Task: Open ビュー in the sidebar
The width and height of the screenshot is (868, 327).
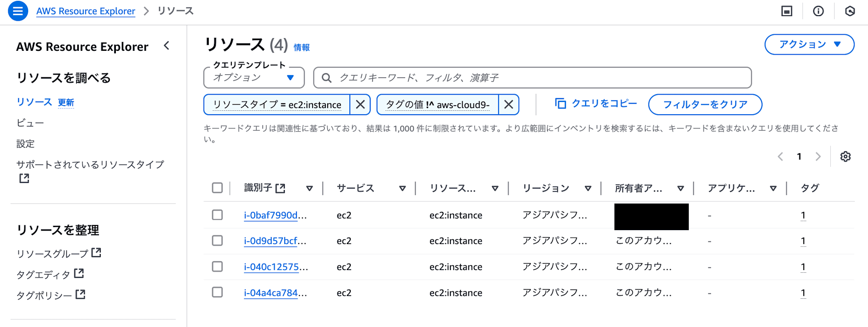Action: tap(30, 123)
